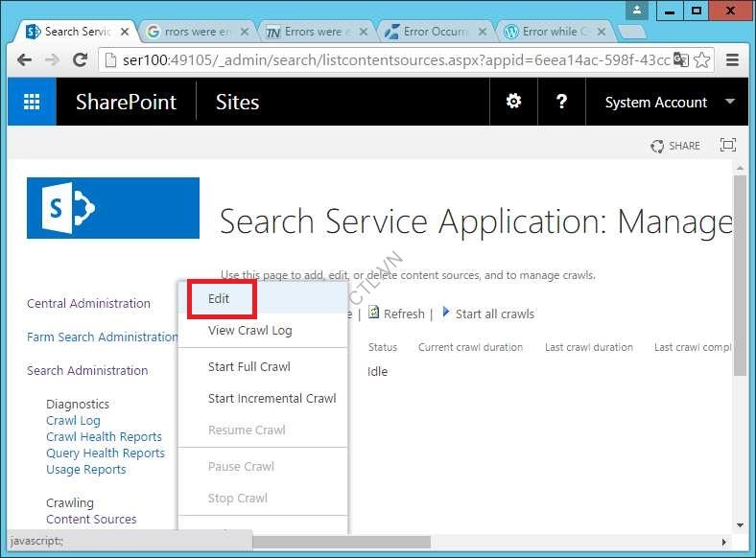Toggle focus on content icon

click(728, 146)
